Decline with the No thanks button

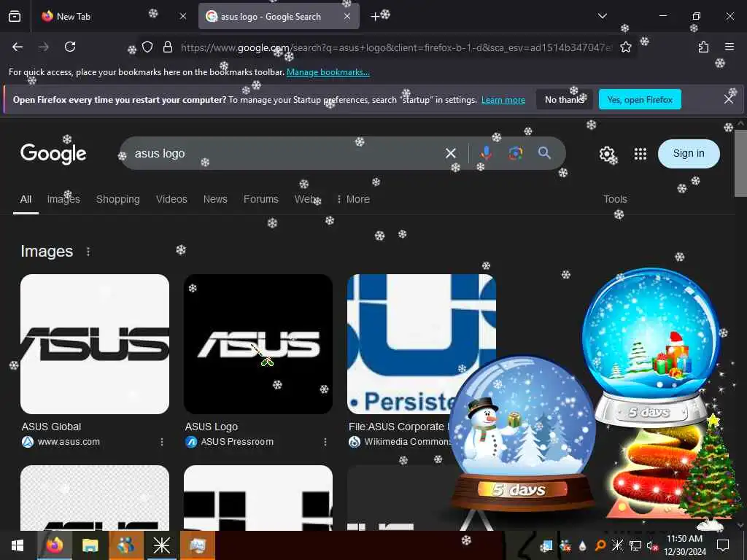564,99
